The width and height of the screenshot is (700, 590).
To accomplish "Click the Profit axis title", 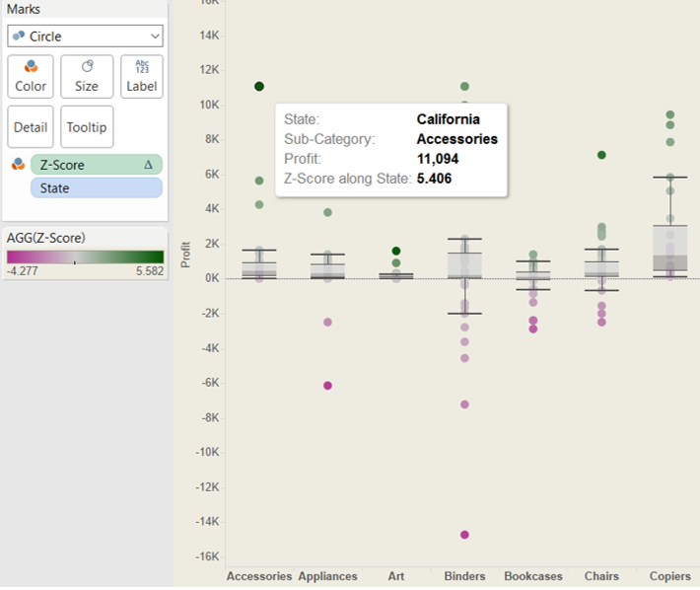I will click(x=185, y=255).
